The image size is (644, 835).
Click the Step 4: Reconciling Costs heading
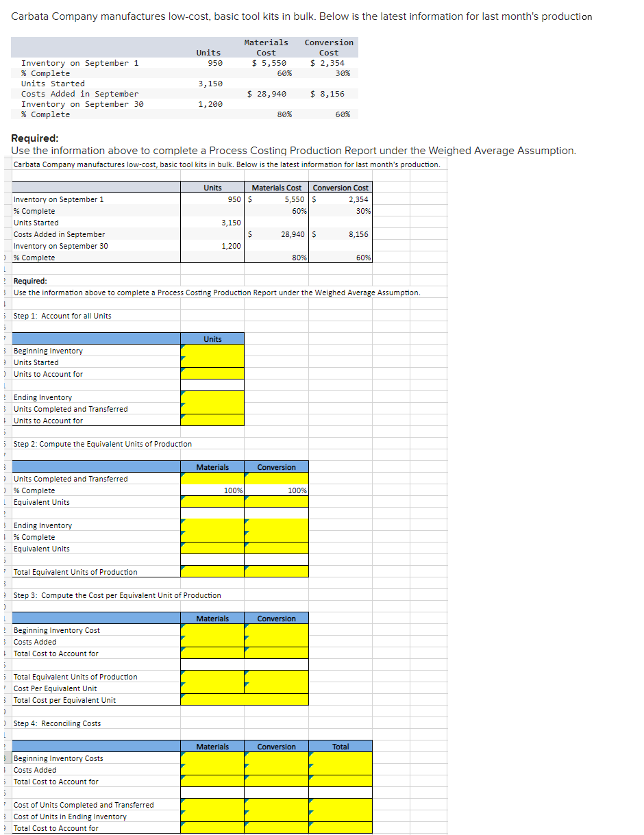(57, 723)
